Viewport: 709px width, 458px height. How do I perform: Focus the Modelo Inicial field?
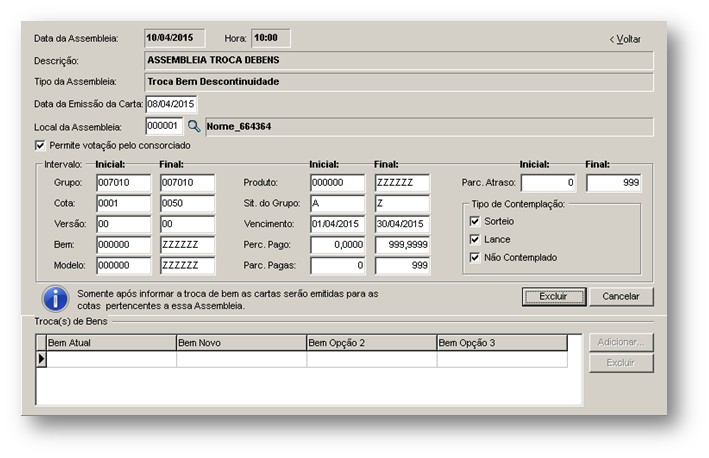[123, 266]
